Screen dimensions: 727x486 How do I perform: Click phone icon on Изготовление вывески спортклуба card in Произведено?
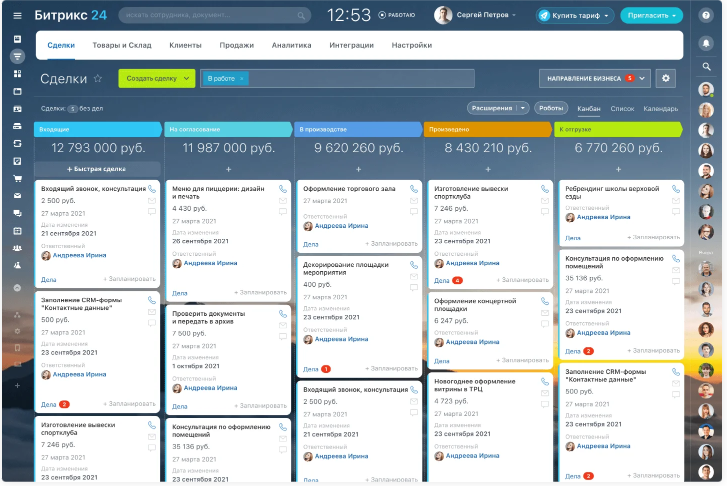(x=545, y=189)
